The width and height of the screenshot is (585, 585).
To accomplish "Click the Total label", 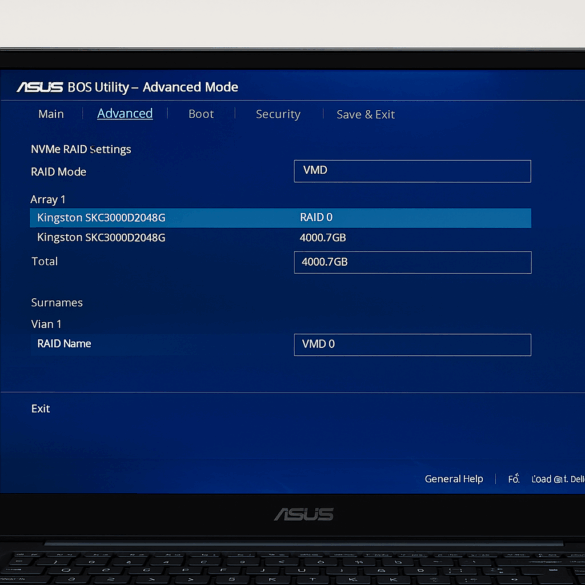I will tap(44, 261).
